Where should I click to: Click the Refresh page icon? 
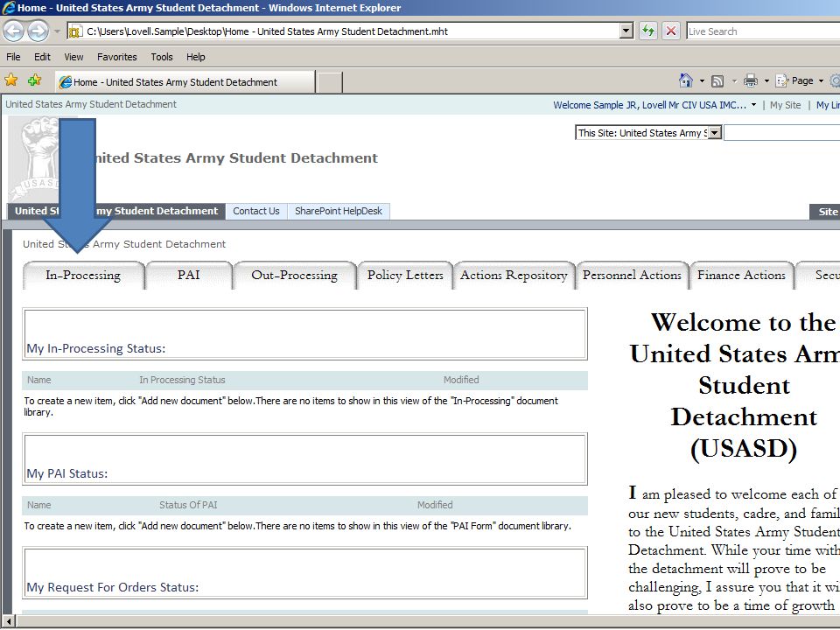point(648,31)
